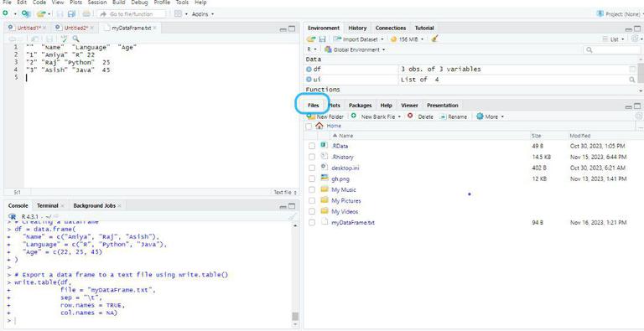Check the myDataFrame.txt checkbox

click(312, 223)
